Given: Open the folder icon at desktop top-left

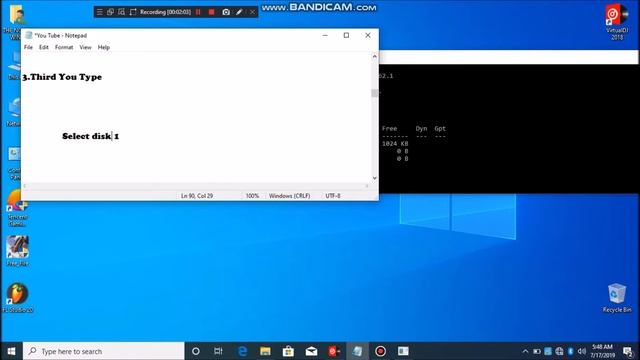Looking at the screenshot, I should (x=17, y=15).
